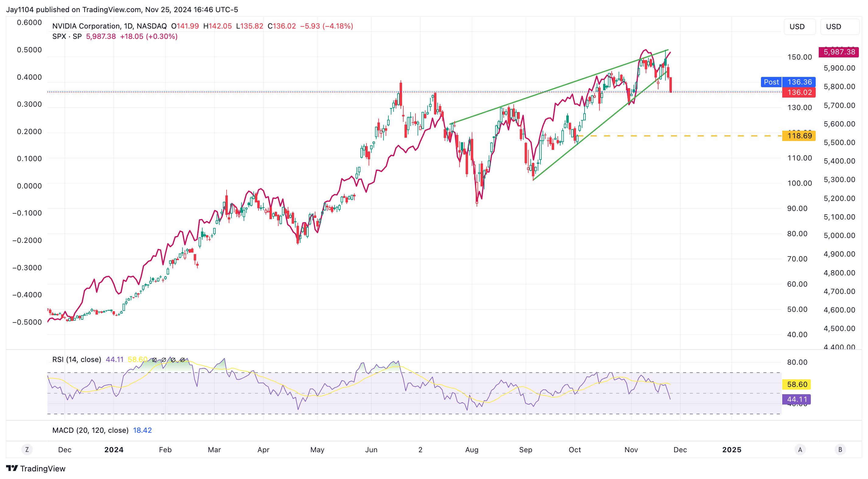Click the MACD (20, 120, close) indicator label
This screenshot has width=868, height=479.
pos(90,430)
